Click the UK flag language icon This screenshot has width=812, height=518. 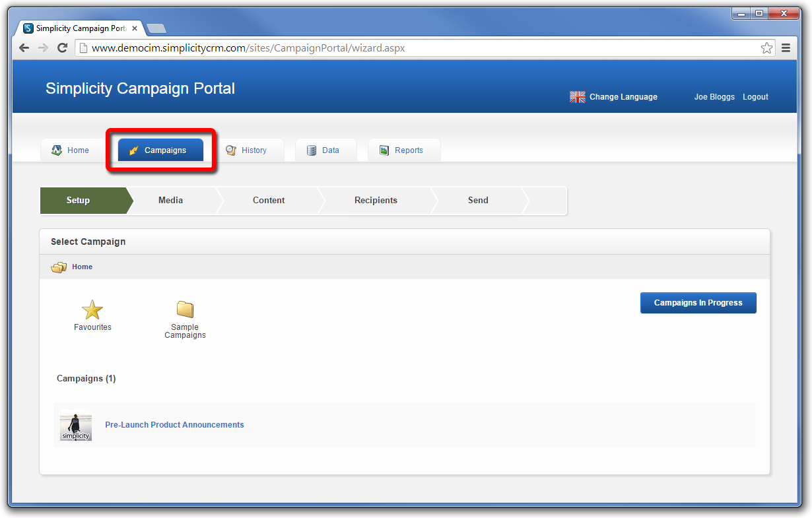[x=578, y=97]
